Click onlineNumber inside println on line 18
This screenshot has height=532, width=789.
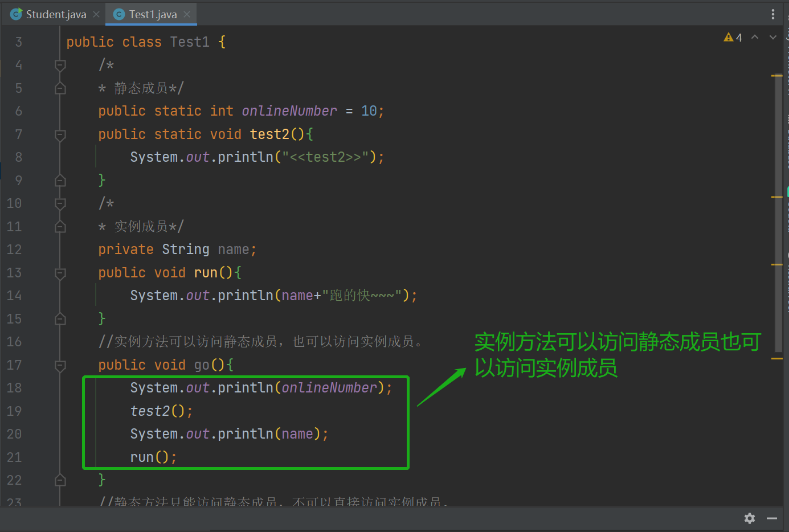click(x=329, y=388)
